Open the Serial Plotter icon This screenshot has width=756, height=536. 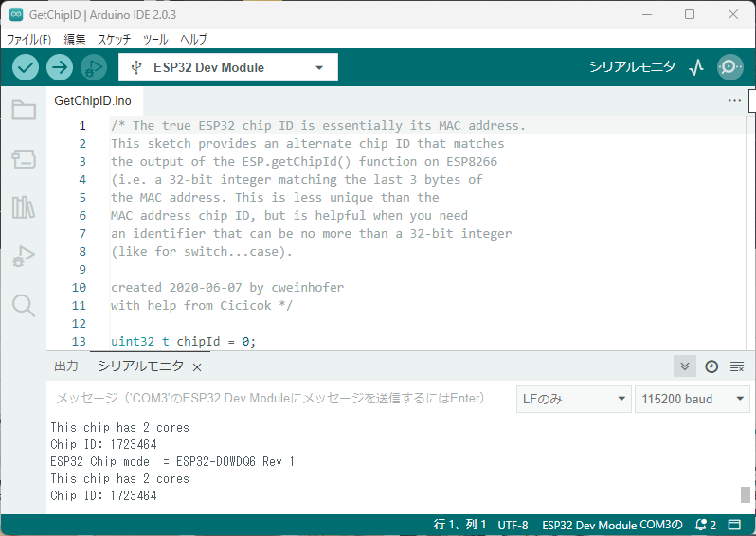point(696,67)
